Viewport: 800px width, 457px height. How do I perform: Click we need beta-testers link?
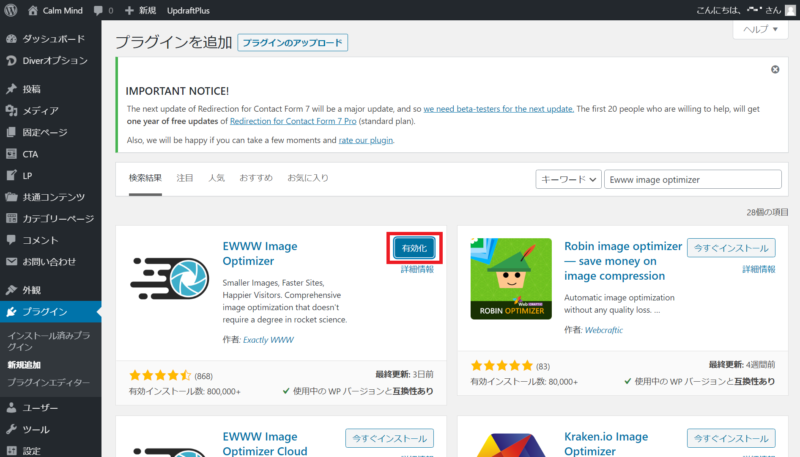498,109
